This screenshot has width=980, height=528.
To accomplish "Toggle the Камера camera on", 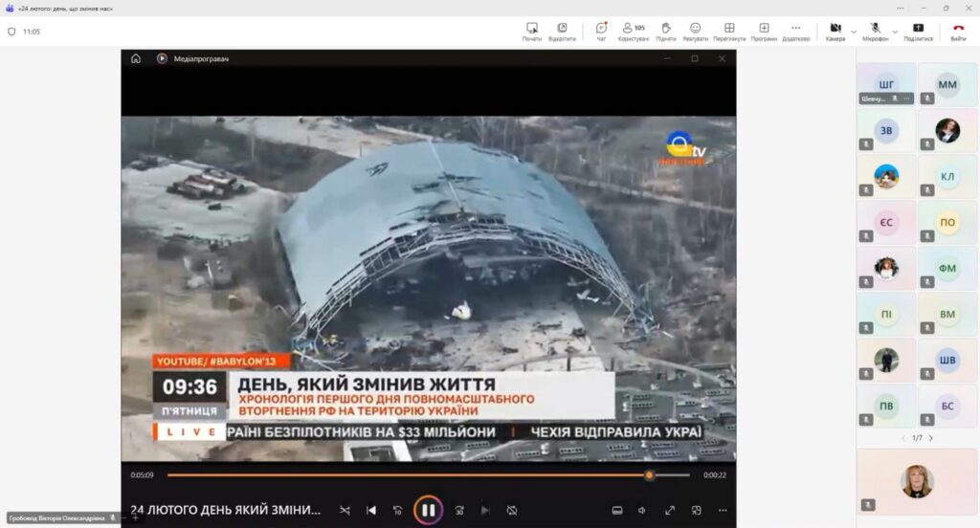I will point(835,31).
